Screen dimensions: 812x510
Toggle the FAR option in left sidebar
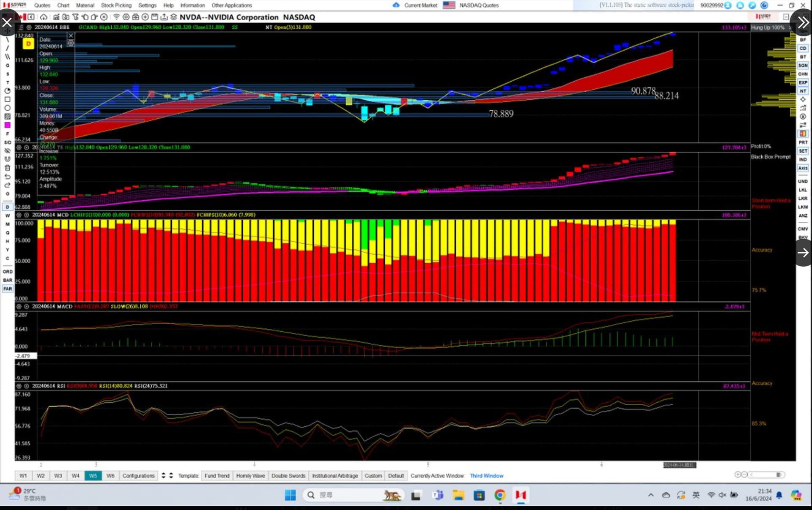(x=8, y=289)
